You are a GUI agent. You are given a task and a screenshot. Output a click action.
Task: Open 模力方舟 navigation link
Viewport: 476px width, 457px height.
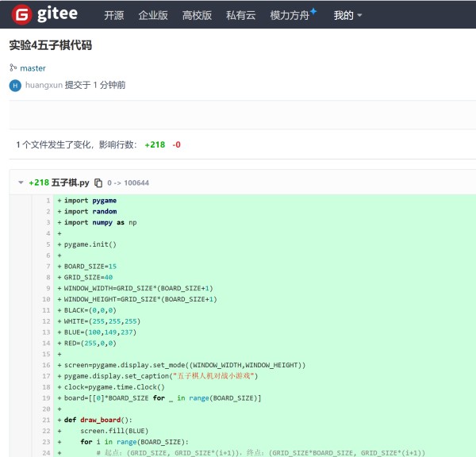point(289,15)
